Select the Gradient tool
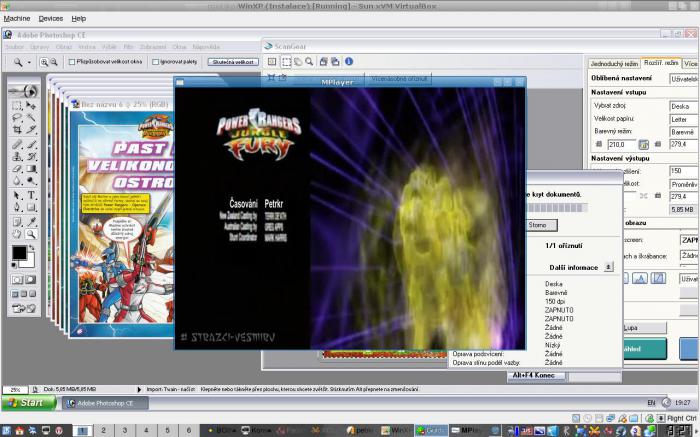The image size is (700, 437). [31, 169]
